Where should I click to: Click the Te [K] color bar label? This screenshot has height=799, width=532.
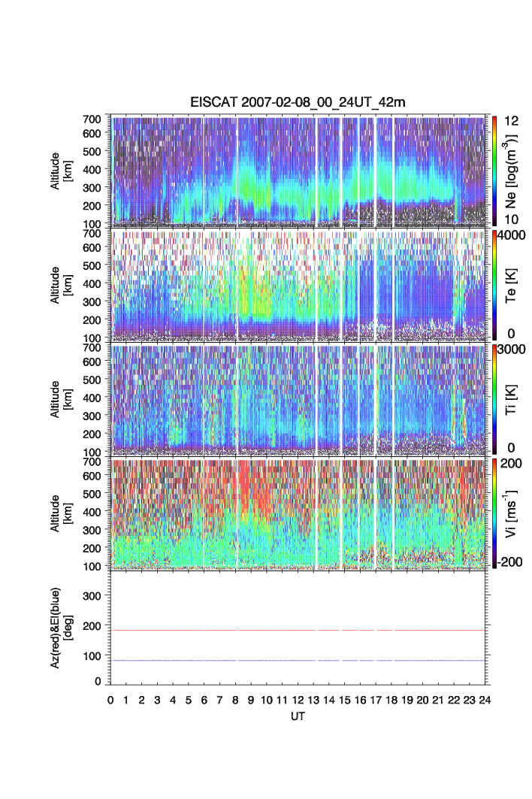pos(513,284)
